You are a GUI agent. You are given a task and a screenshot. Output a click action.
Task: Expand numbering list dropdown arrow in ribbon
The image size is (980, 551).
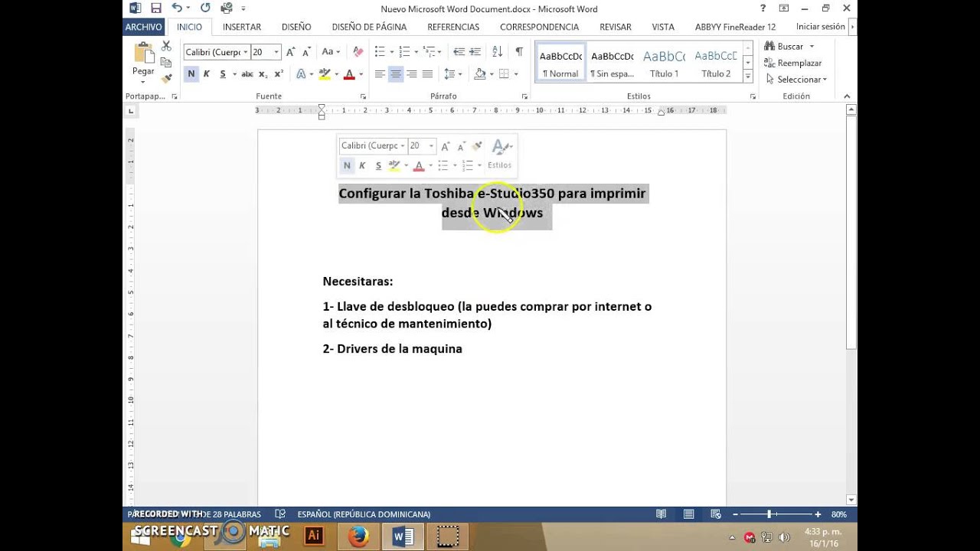(x=416, y=52)
